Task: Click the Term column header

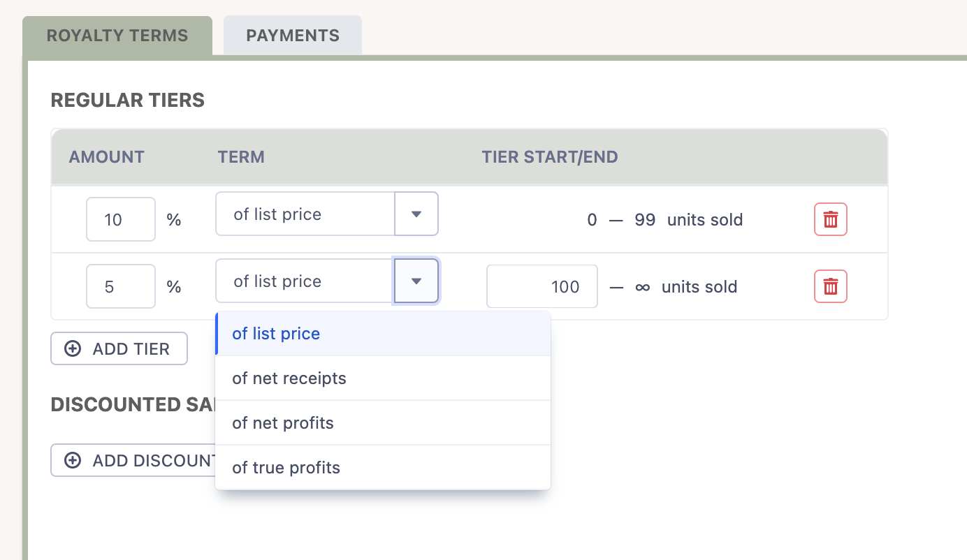Action: tap(241, 157)
